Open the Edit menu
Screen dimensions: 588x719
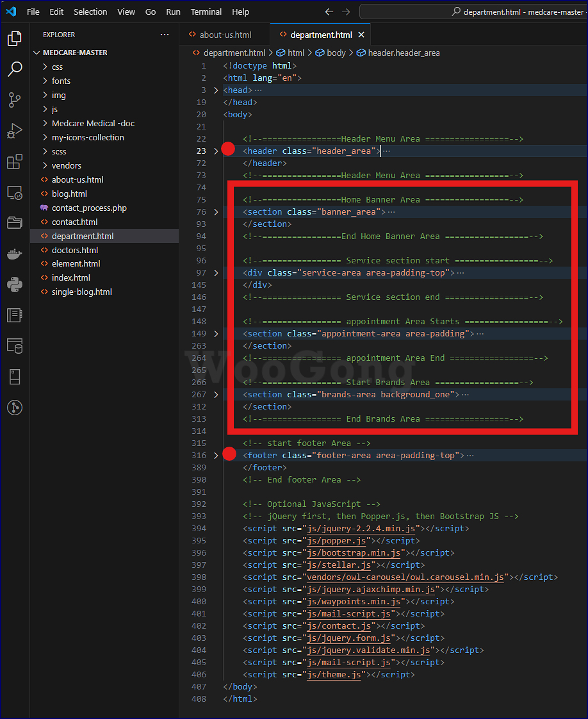(56, 12)
